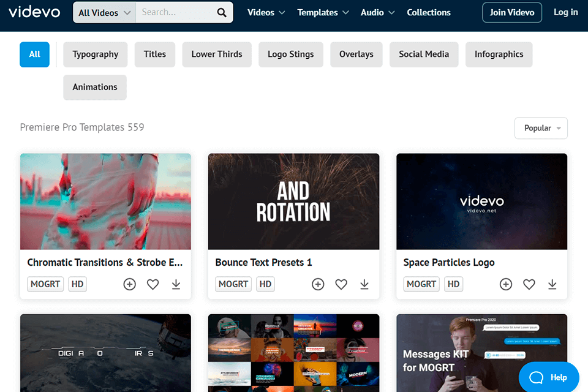This screenshot has width=588, height=392.
Task: Open the Space Particles videvo thumbnail
Action: [x=482, y=202]
